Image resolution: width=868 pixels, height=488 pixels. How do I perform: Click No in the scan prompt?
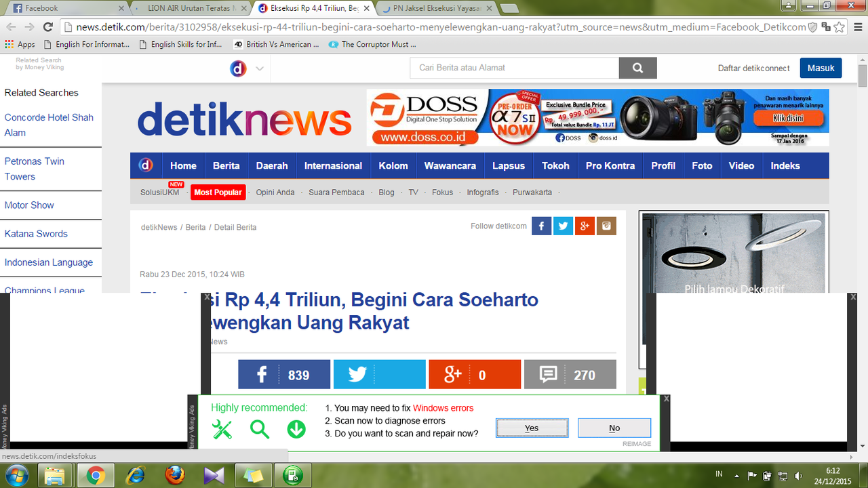point(614,428)
